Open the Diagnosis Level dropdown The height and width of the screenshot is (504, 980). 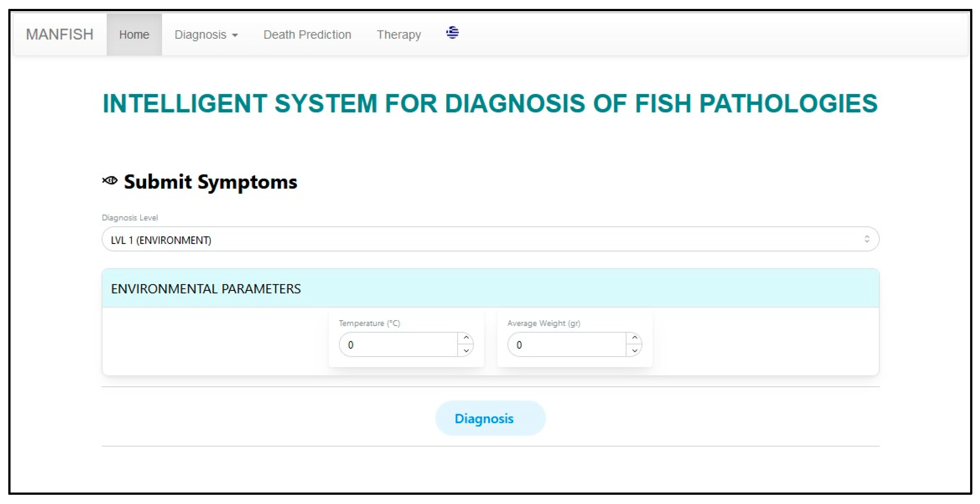490,240
